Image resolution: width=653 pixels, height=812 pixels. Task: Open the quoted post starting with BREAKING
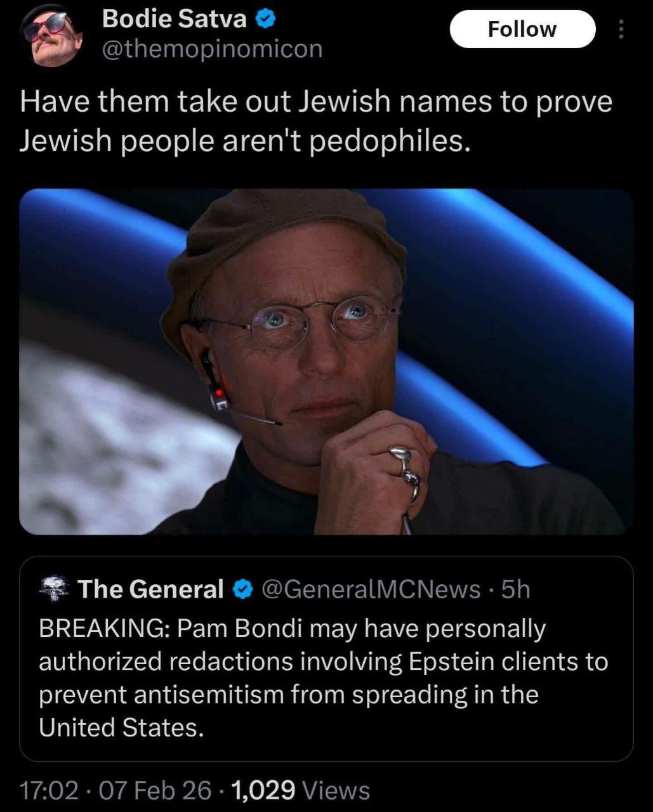[326, 658]
